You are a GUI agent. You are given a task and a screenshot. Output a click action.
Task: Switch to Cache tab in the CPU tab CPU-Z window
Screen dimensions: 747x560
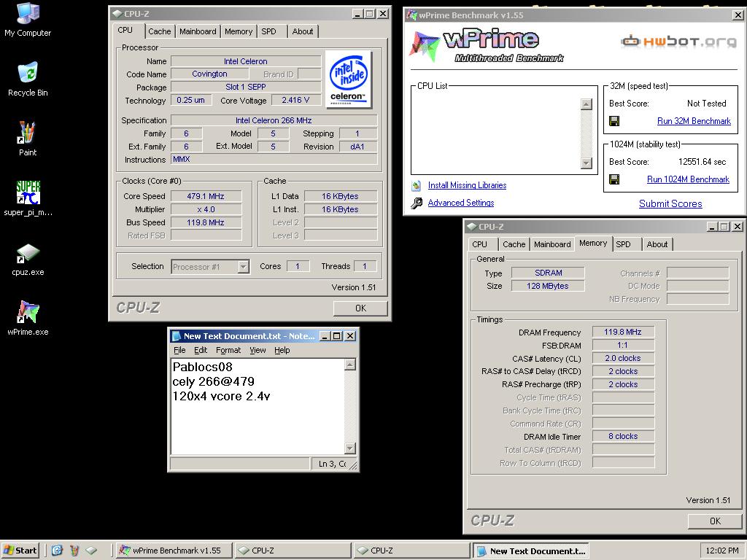click(x=159, y=31)
